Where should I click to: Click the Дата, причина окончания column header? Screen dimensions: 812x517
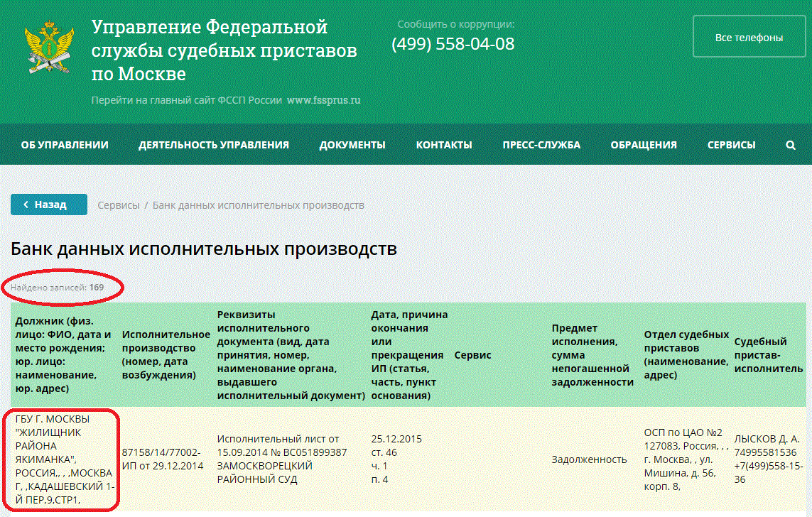(x=409, y=354)
